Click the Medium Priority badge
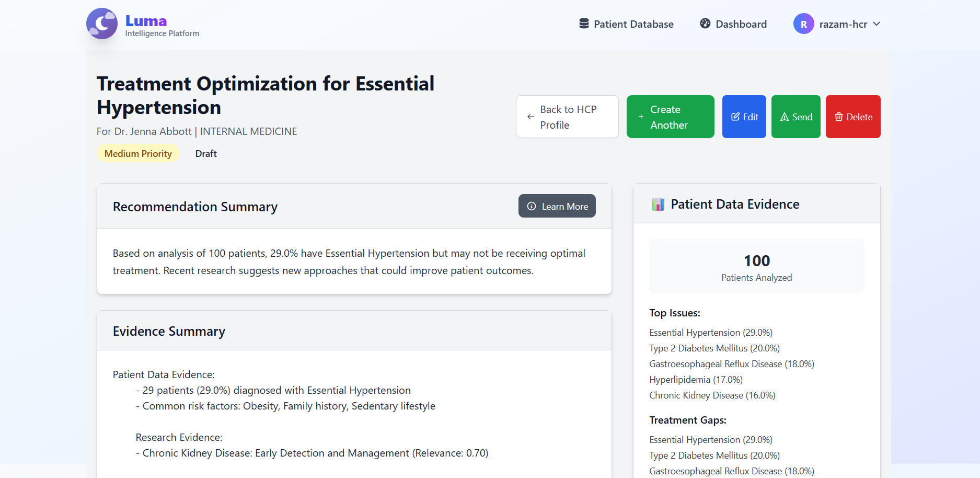 point(138,154)
